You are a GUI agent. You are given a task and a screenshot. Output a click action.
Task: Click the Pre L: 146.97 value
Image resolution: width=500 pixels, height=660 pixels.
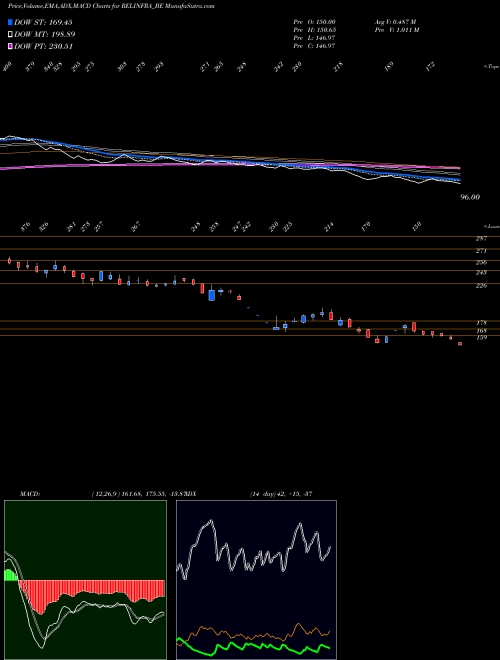click(x=314, y=38)
